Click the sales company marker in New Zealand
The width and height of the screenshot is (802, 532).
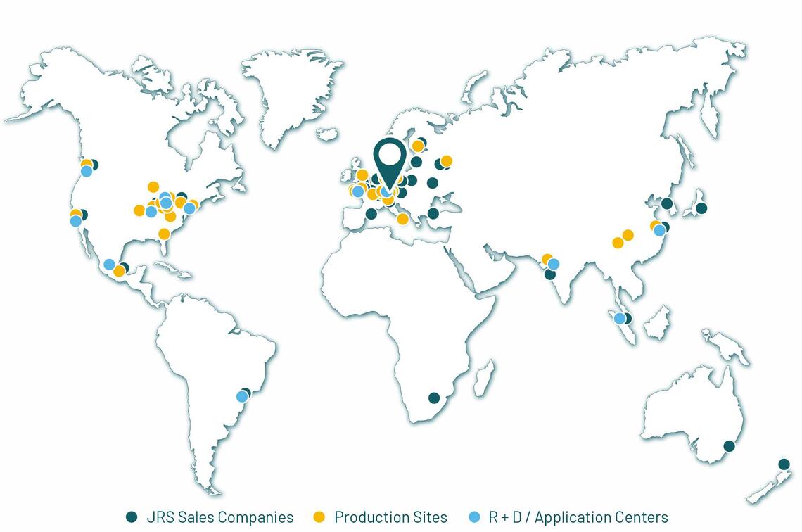coord(784,464)
